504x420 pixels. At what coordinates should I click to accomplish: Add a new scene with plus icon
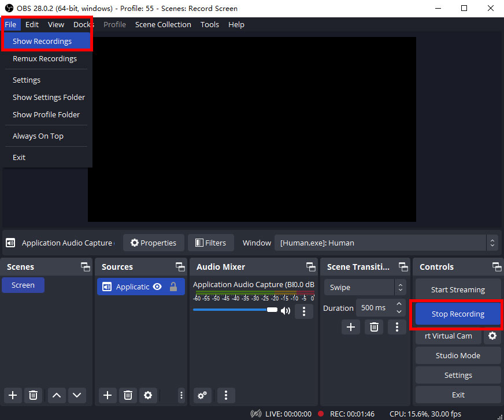(x=13, y=395)
